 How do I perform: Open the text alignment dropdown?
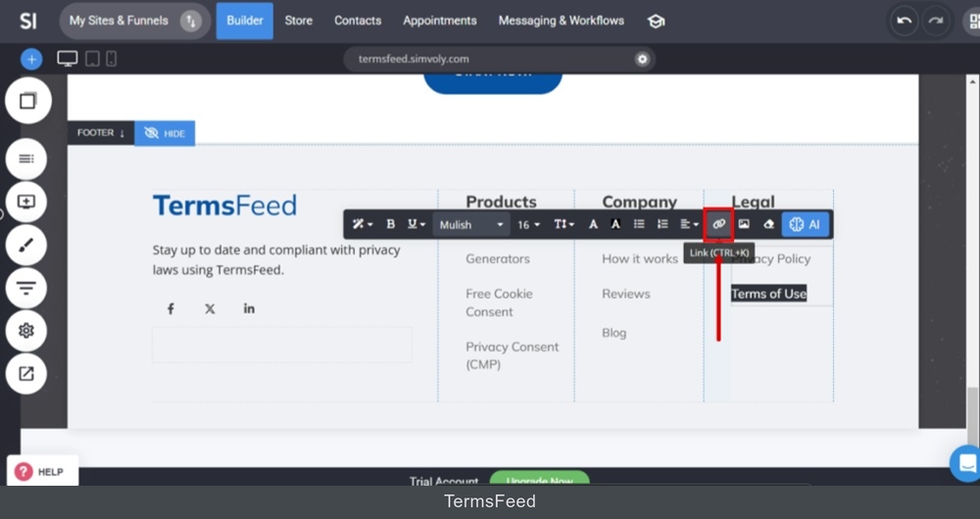click(689, 224)
